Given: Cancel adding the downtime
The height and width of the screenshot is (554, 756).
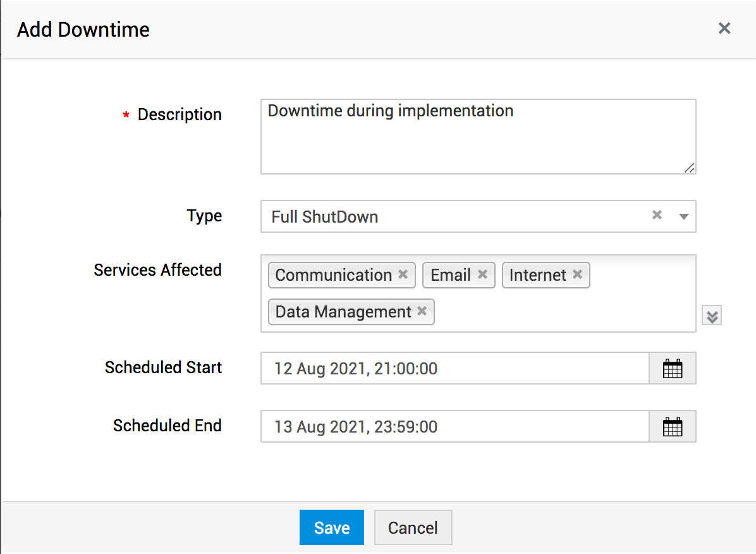Looking at the screenshot, I should tap(413, 527).
